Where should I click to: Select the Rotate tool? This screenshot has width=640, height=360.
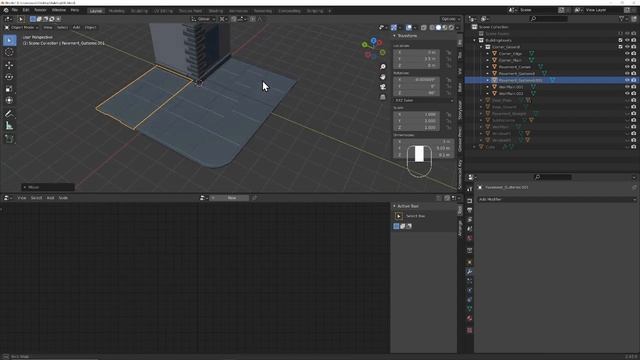(9, 77)
